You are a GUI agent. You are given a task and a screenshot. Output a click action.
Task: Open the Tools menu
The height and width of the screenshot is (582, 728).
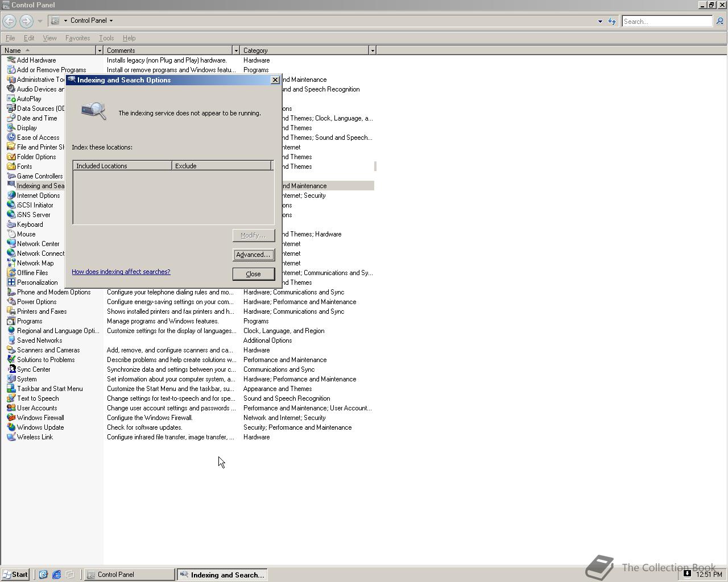coord(106,38)
